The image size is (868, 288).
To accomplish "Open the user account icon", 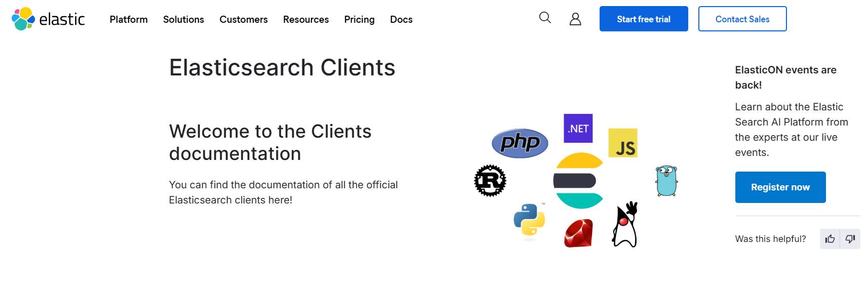I will (x=575, y=19).
